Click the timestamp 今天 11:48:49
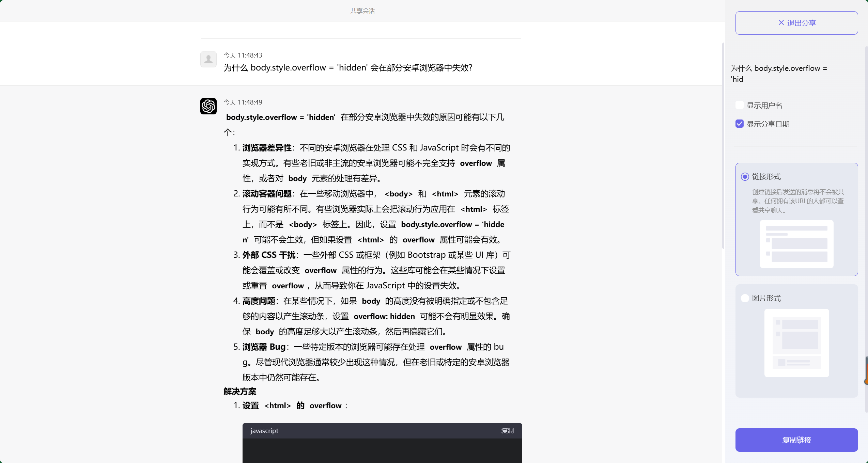This screenshot has height=463, width=868. 242,102
